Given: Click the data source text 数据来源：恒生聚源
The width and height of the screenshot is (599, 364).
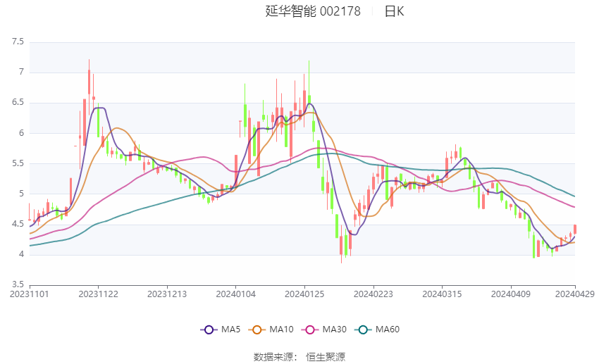Looking at the screenshot, I should coord(299,357).
